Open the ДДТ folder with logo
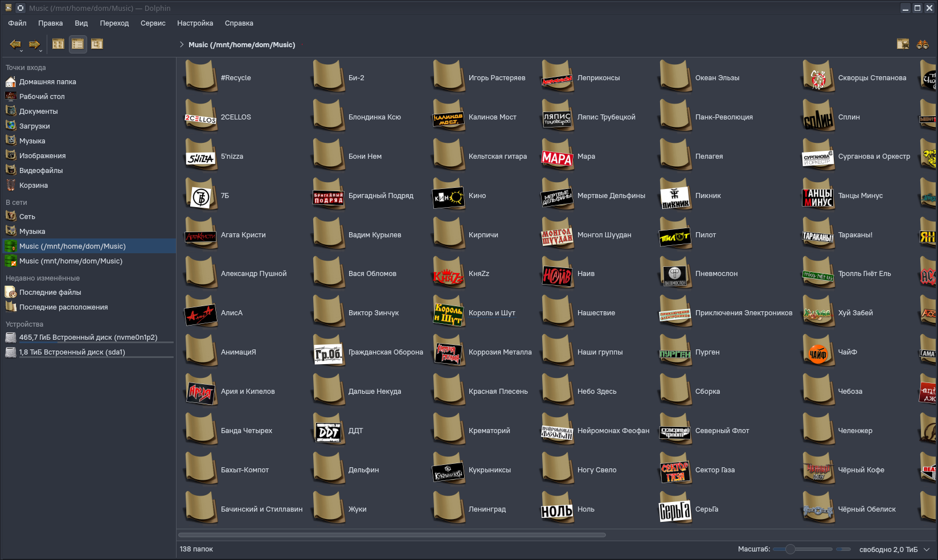Screen dimensions: 938x560 [x=329, y=431]
